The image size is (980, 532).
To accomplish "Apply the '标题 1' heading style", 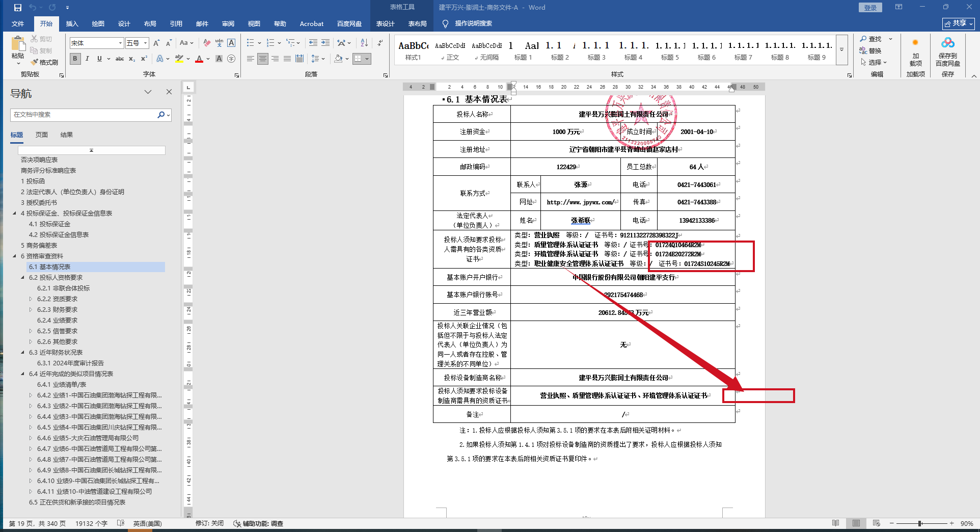I will tap(523, 50).
